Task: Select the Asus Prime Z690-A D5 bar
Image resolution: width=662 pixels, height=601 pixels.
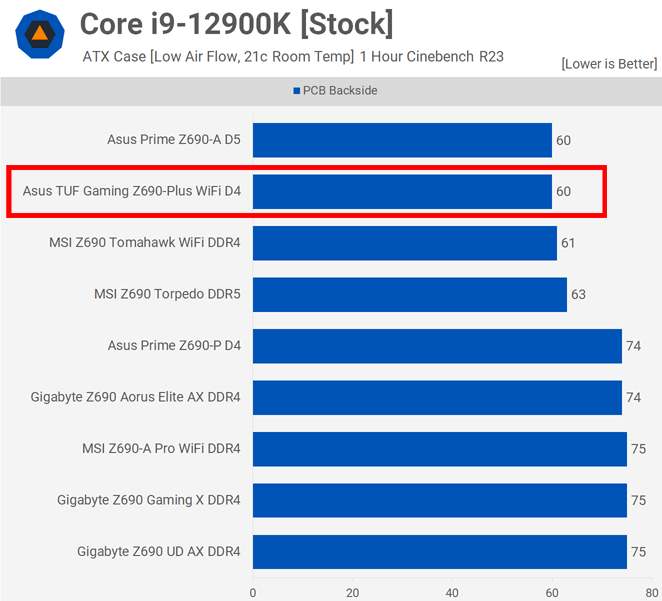Action: pyautogui.click(x=402, y=140)
